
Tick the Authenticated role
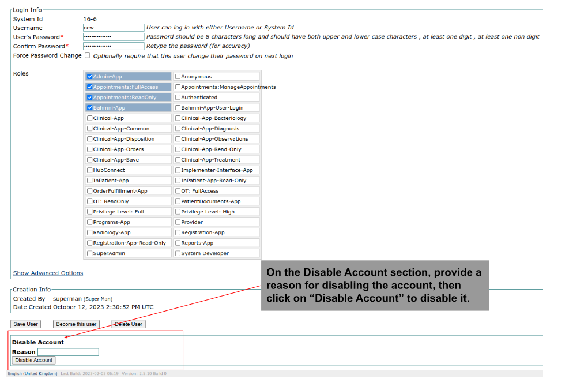tap(178, 97)
